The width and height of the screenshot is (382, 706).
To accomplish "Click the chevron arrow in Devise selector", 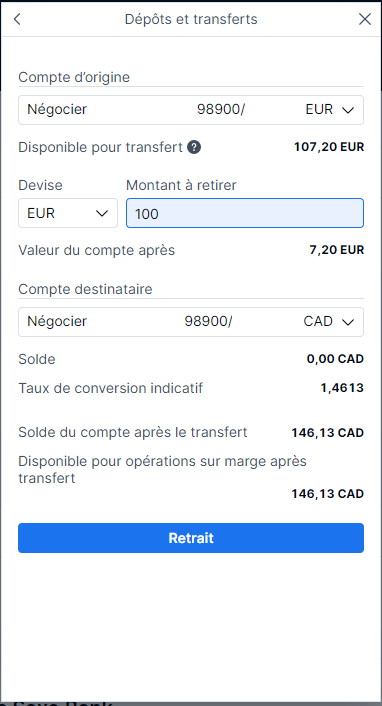I will [x=102, y=213].
